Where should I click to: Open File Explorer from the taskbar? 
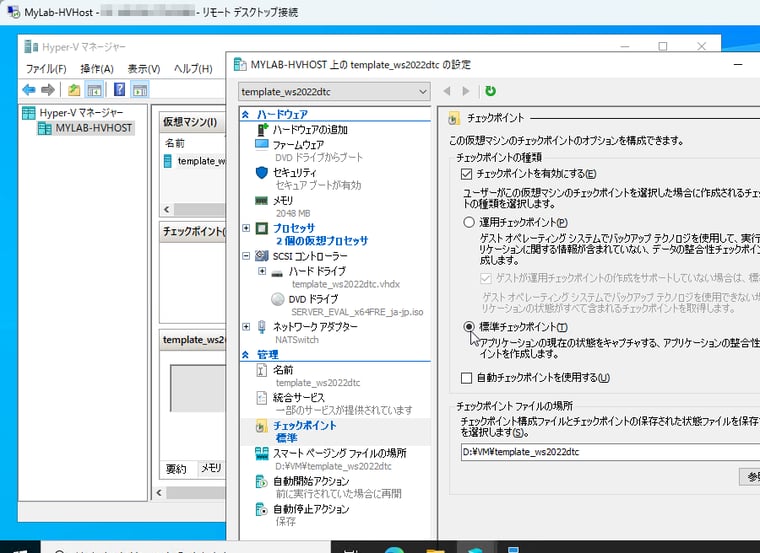[x=435, y=549]
